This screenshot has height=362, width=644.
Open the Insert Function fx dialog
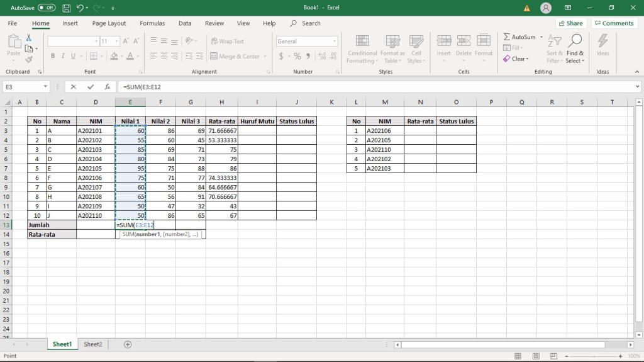click(108, 87)
